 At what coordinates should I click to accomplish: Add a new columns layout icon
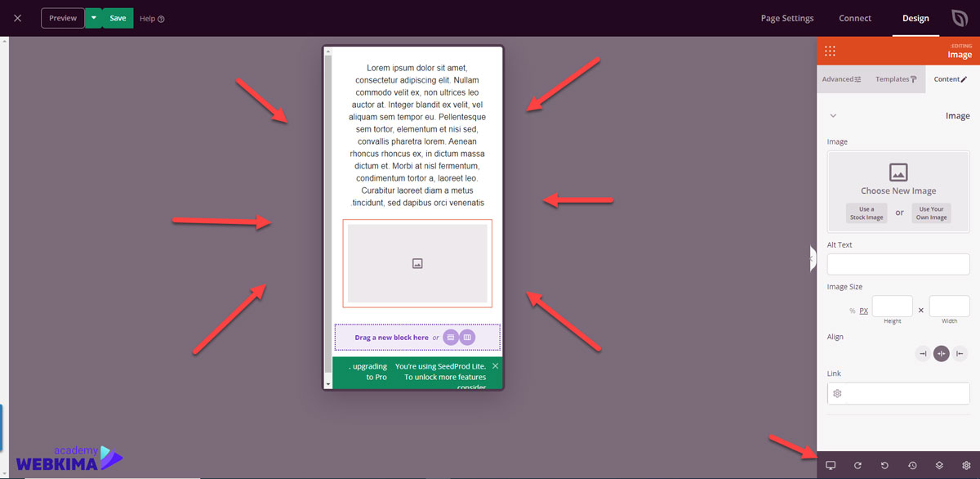[x=467, y=338]
